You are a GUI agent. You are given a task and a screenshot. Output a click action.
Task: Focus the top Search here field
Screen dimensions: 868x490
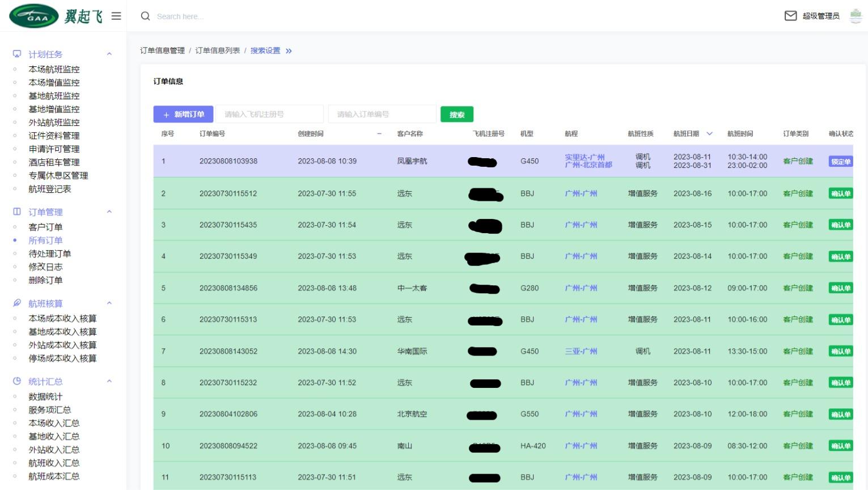click(x=180, y=16)
